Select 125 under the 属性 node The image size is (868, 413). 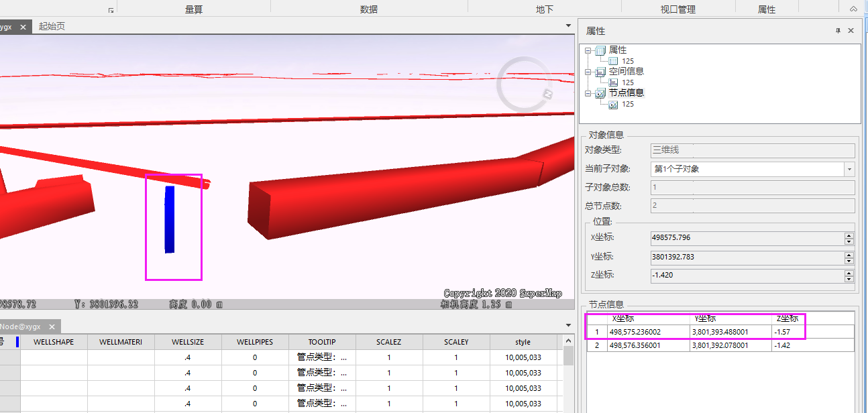click(x=628, y=61)
